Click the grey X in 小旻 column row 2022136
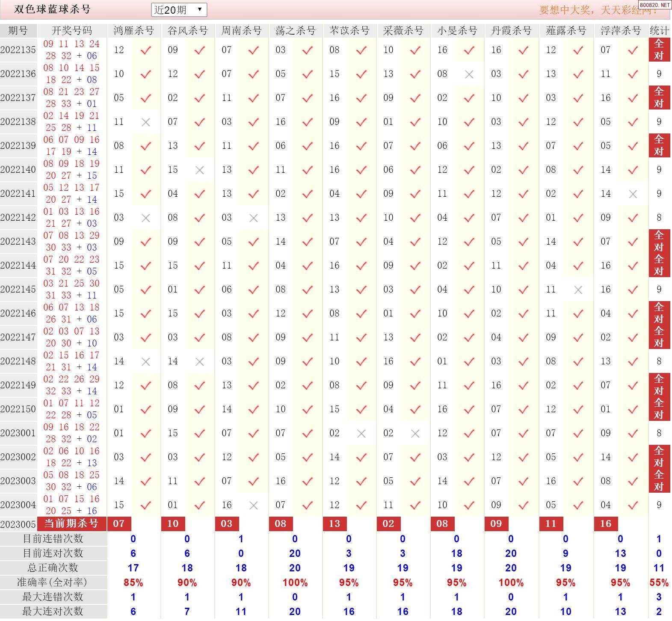 [469, 74]
